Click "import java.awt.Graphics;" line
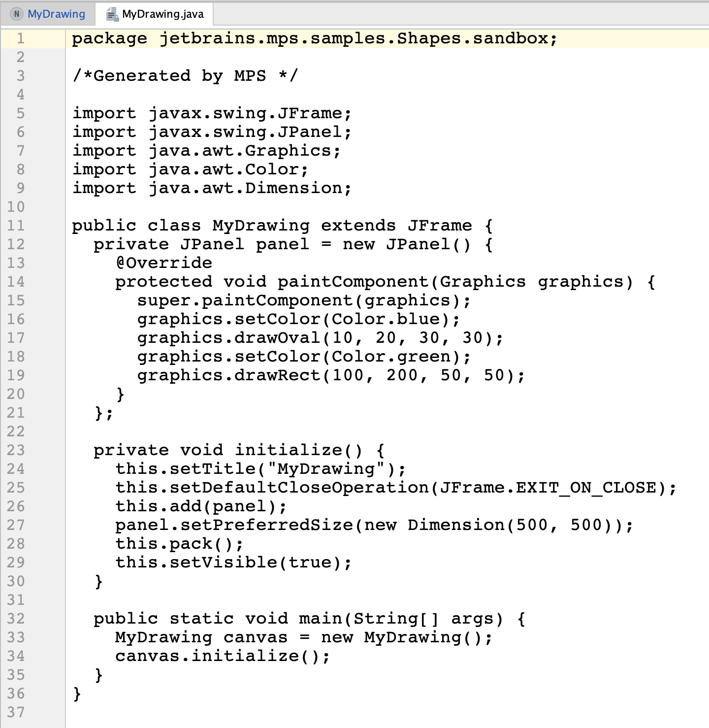The image size is (709, 728). [207, 151]
